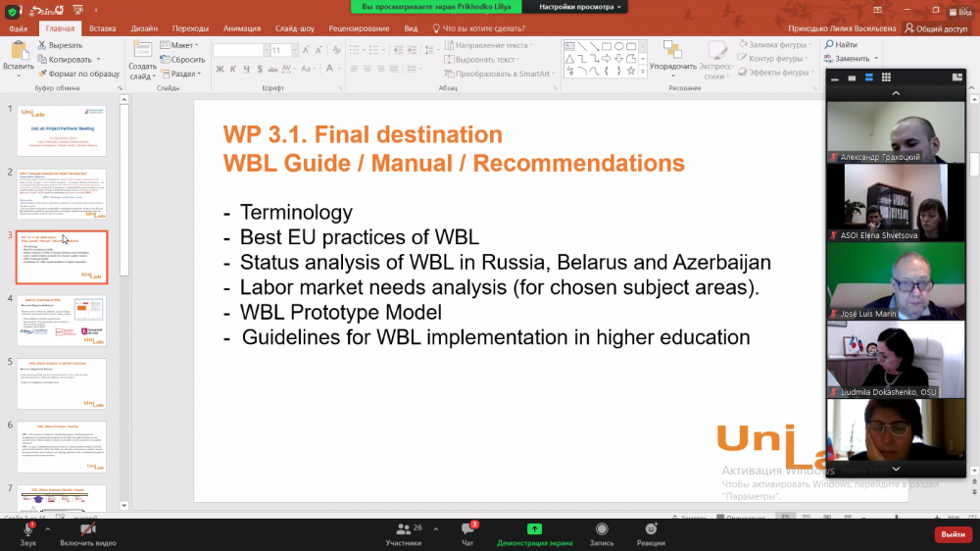Select the rectangle shape in shapes gallery
Viewport: 980px width, 551px height.
607,46
